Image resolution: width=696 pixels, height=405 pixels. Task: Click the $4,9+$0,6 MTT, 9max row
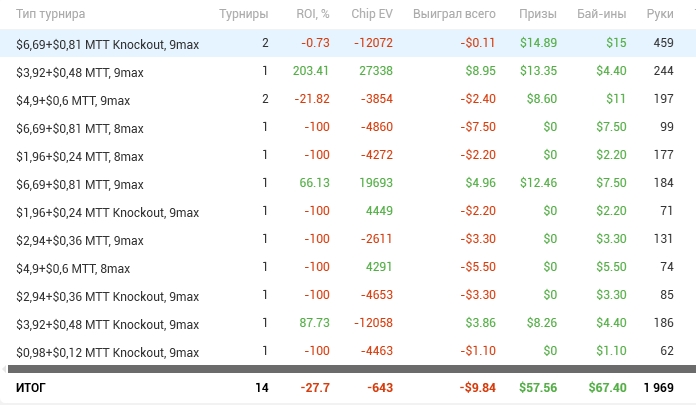click(x=73, y=100)
